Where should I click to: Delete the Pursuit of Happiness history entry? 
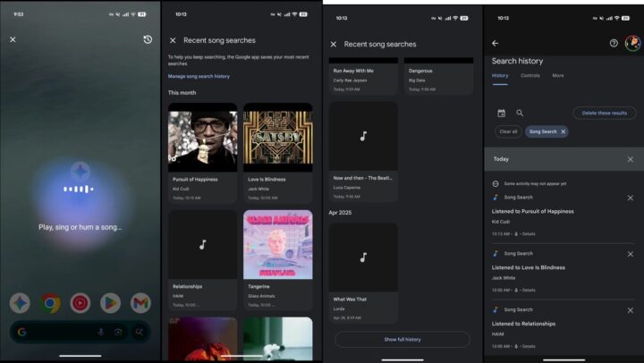[630, 198]
